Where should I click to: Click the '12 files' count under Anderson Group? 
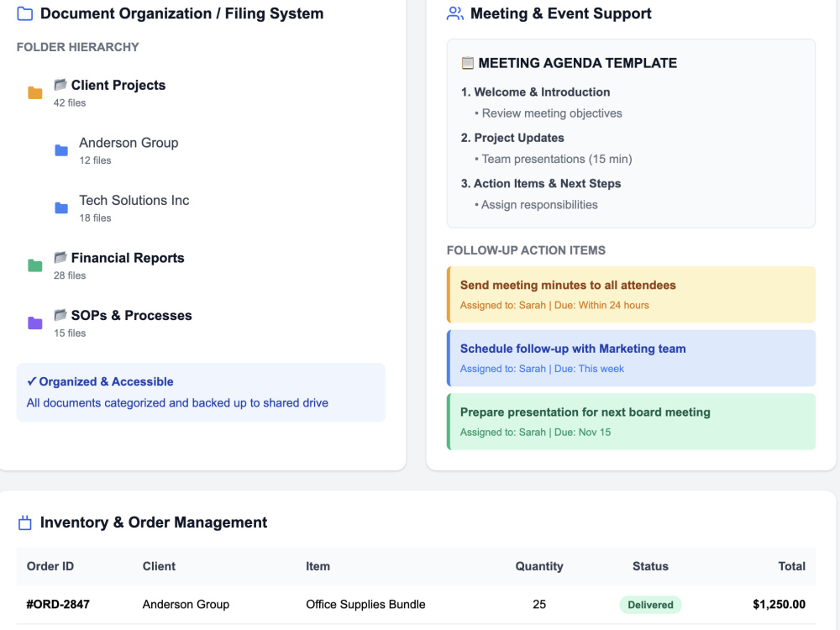(x=96, y=160)
